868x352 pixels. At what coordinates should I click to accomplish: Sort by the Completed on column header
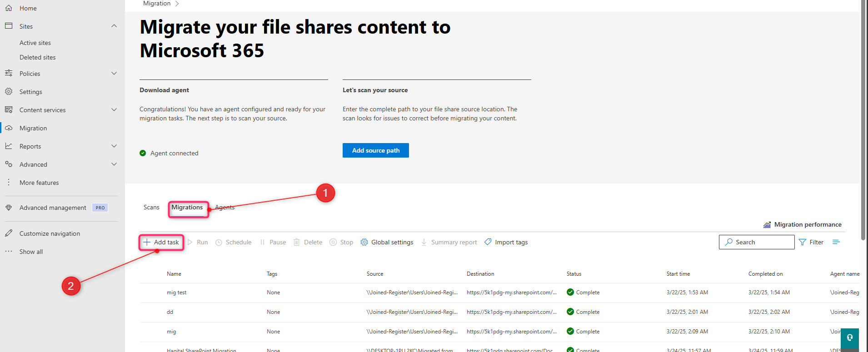tap(765, 274)
